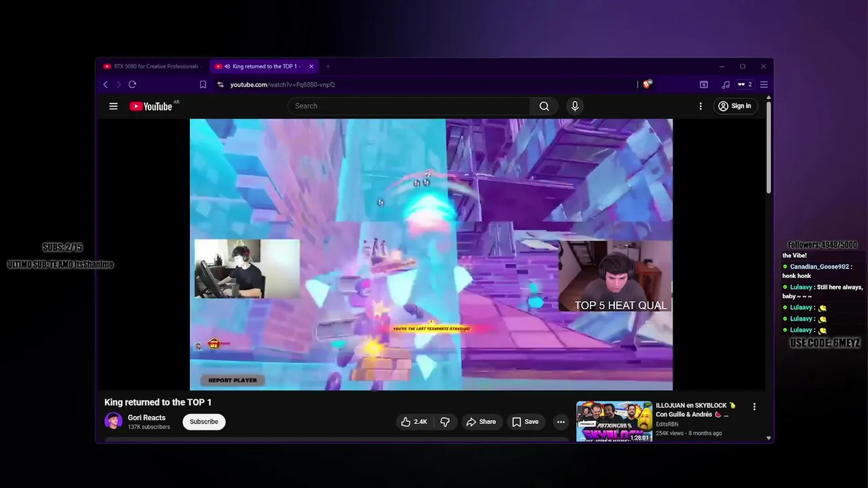Like the video with 2.4K likes
Screen dimensions: 868x488
pos(414,422)
